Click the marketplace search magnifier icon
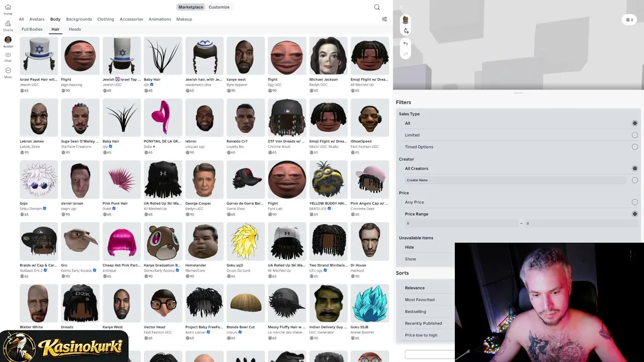The width and height of the screenshot is (644, 362). 377,7
